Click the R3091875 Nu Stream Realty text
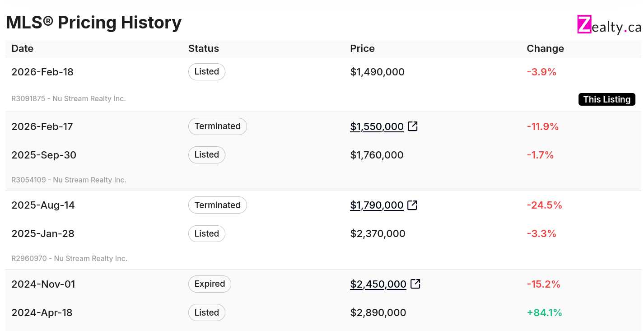Image resolution: width=644 pixels, height=331 pixels. click(x=68, y=98)
